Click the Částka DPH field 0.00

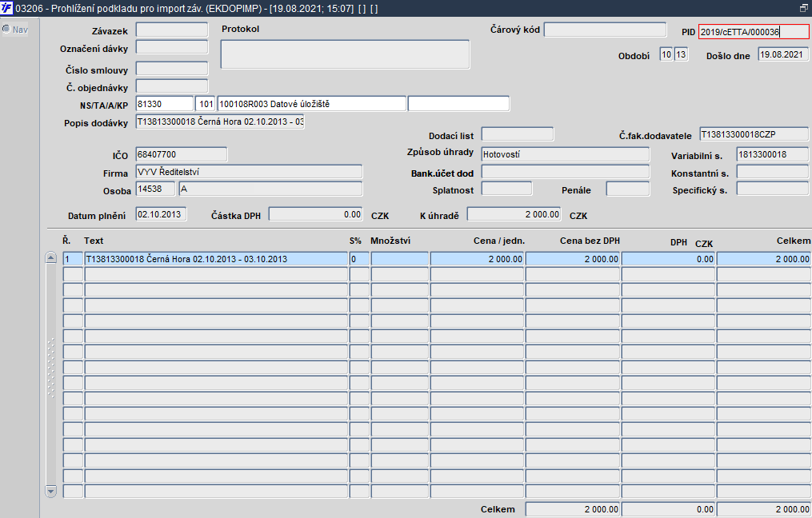(x=315, y=214)
